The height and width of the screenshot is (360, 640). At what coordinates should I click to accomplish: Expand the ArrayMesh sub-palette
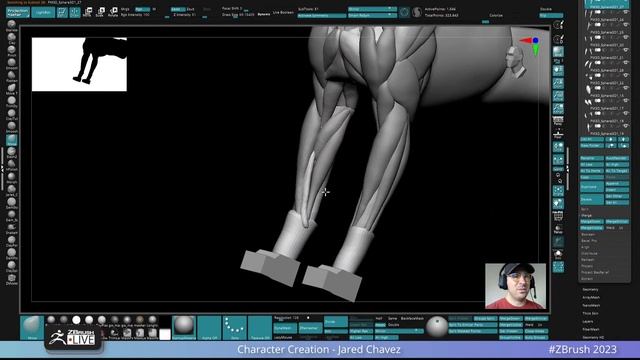(591, 297)
